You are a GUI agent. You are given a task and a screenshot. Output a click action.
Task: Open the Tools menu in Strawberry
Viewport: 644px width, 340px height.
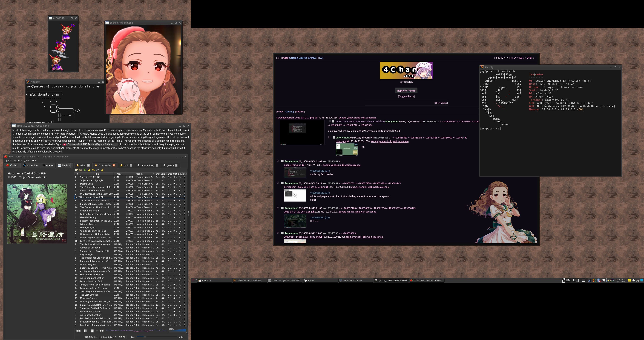[x=27, y=161]
